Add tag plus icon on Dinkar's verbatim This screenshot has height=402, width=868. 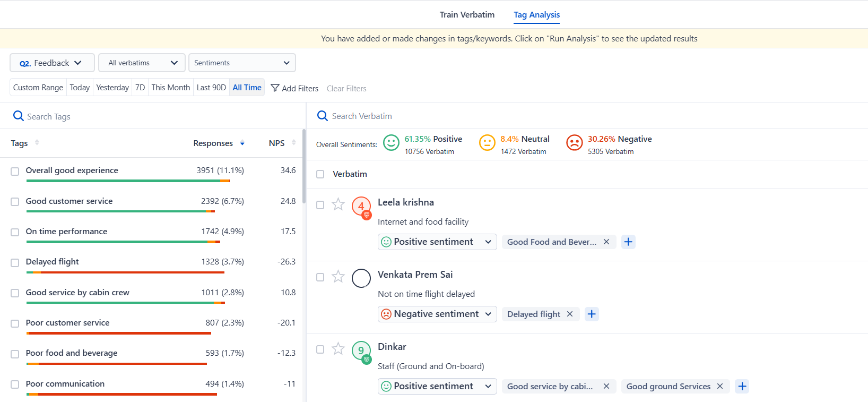click(x=742, y=386)
